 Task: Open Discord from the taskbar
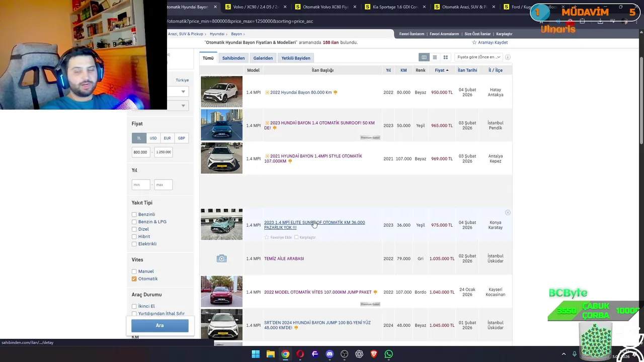coord(330,354)
